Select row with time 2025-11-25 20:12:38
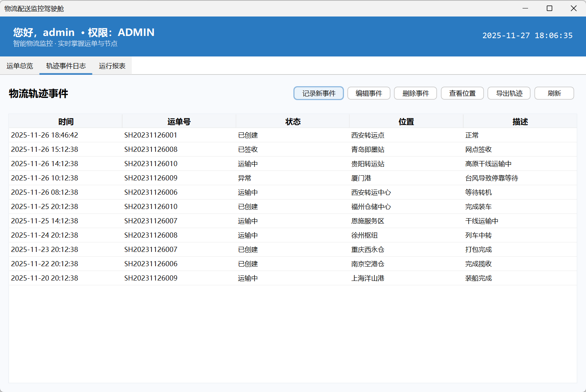Viewport: 586px width, 392px height. point(293,206)
